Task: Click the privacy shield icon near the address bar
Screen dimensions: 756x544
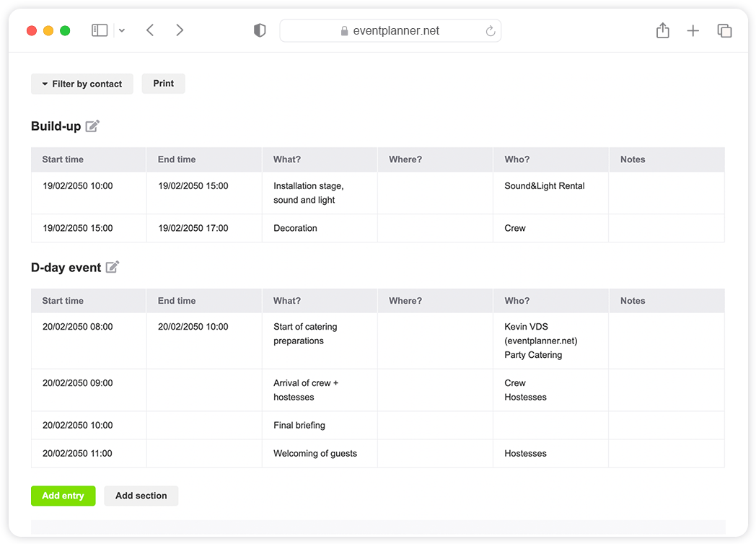Action: click(x=260, y=30)
